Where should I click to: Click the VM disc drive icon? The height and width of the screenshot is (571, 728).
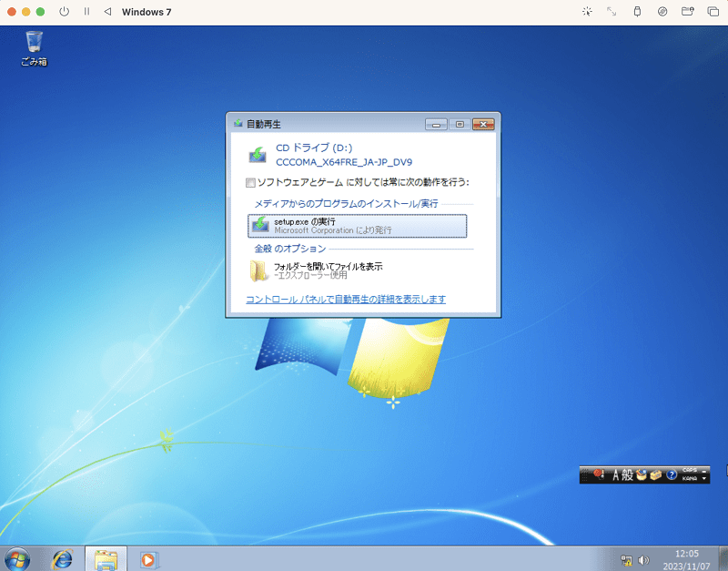tap(662, 12)
